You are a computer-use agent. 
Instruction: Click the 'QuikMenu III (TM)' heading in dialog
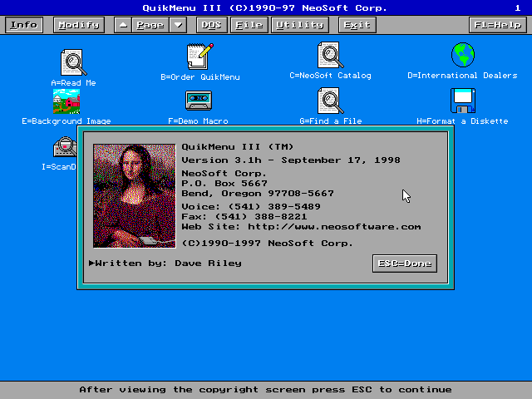[238, 147]
